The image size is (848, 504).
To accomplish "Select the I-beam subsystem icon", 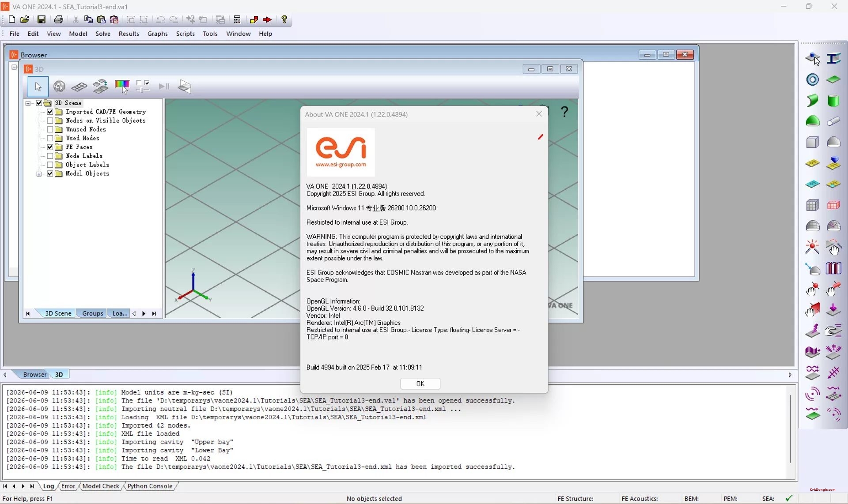I will pos(833,58).
